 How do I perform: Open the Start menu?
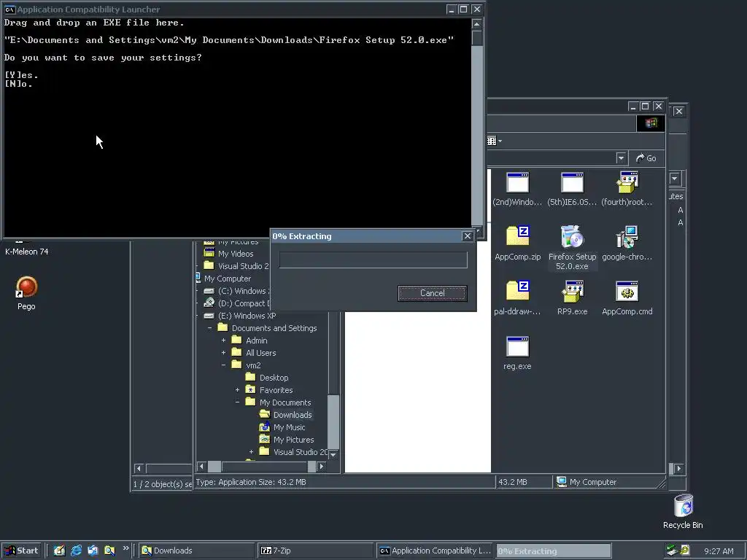[21, 551]
